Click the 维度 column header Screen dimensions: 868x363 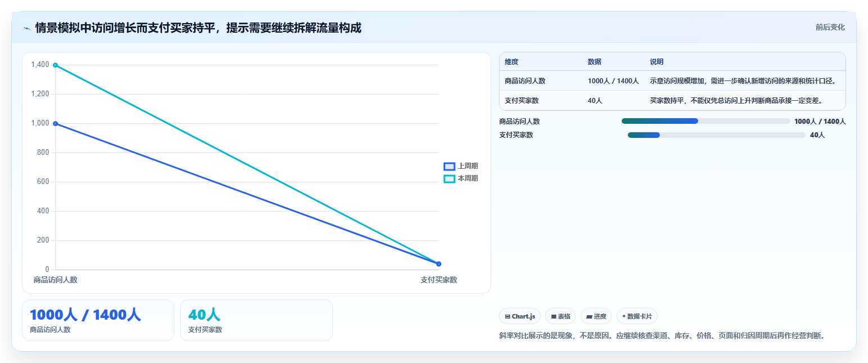(x=511, y=61)
